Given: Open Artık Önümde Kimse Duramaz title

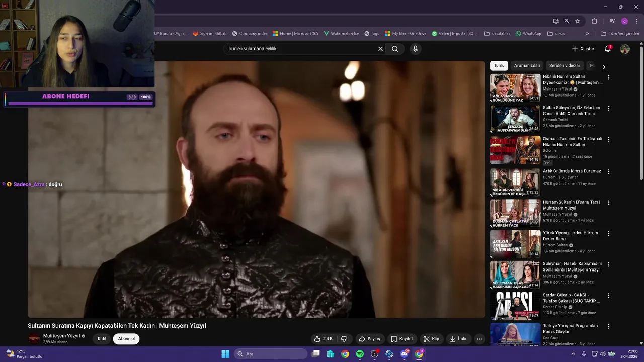Looking at the screenshot, I should coord(572,171).
